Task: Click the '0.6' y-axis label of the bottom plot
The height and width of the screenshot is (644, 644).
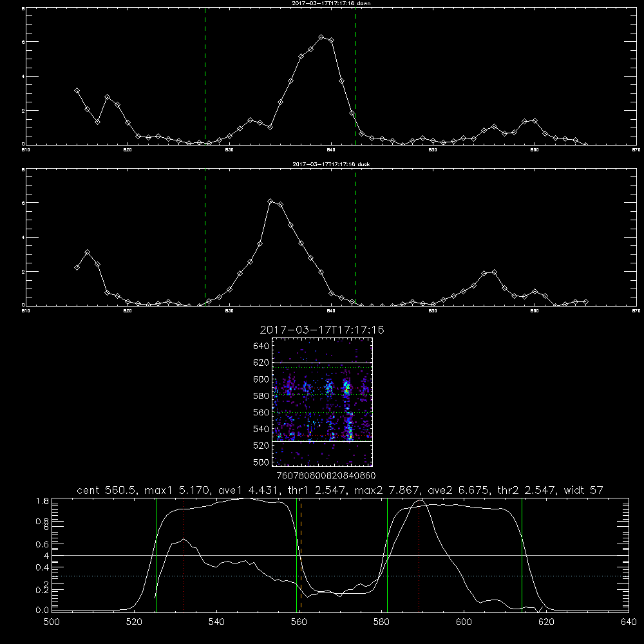Action: [x=42, y=544]
